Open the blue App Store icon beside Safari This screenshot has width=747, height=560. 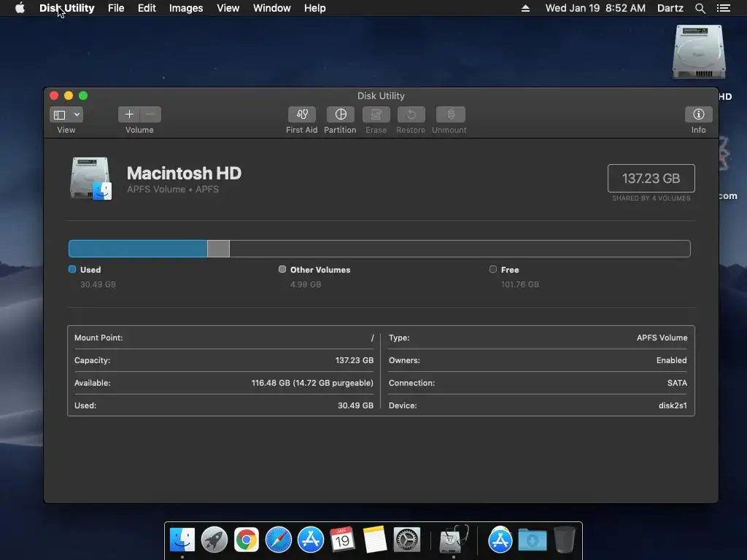[311, 540]
